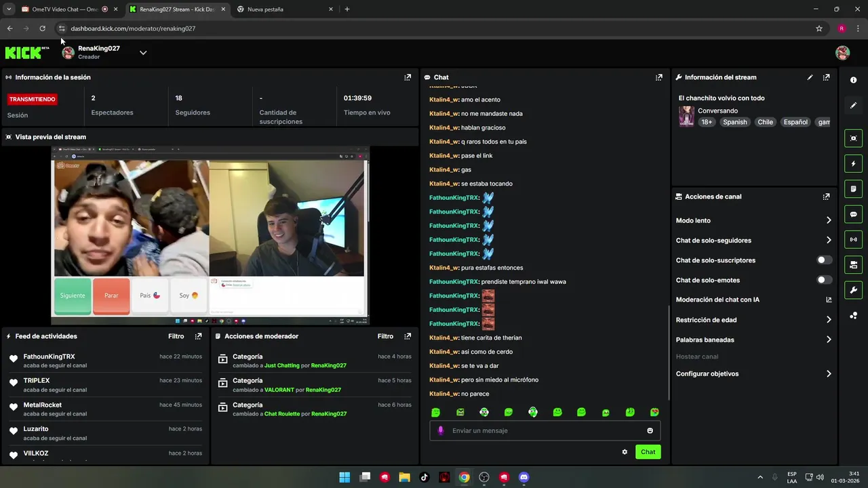Click the three-dots cluster sidebar icon
This screenshot has width=868, height=488.
853,315
